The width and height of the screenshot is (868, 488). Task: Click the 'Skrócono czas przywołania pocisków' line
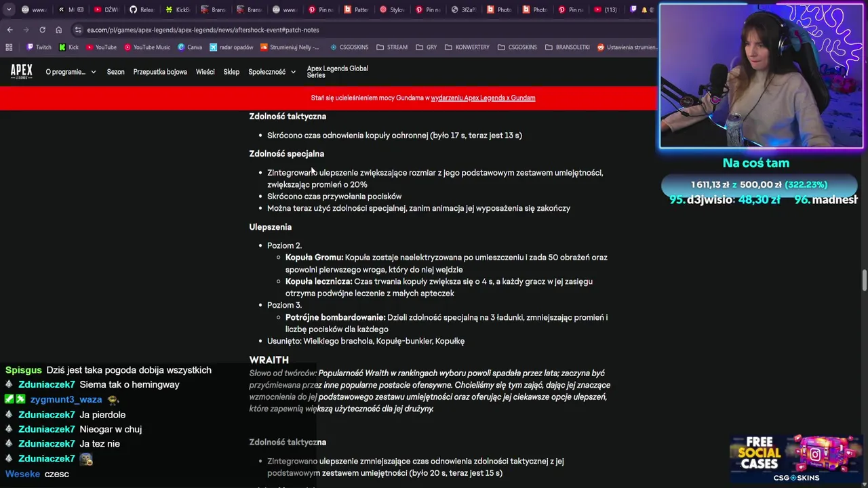(x=334, y=197)
